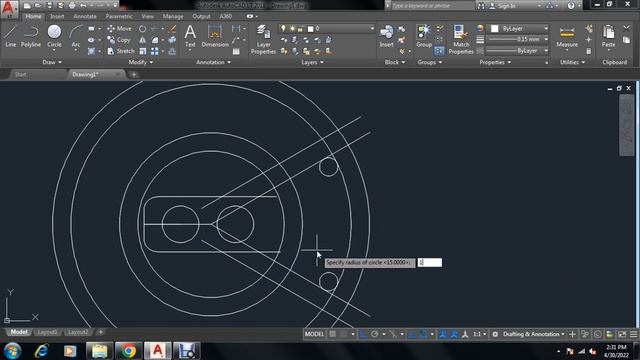Click the circle radius input box
The height and width of the screenshot is (360, 640).
click(429, 262)
